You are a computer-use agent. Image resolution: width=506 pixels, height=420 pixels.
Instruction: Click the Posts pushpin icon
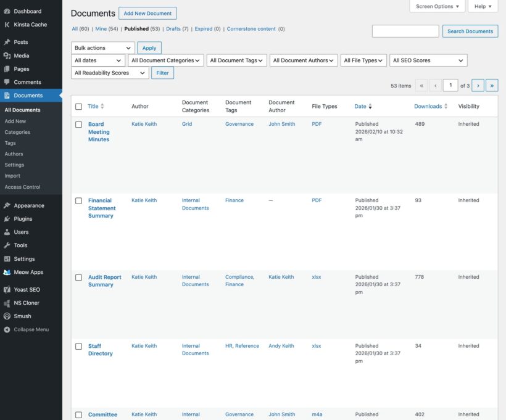pyautogui.click(x=7, y=42)
